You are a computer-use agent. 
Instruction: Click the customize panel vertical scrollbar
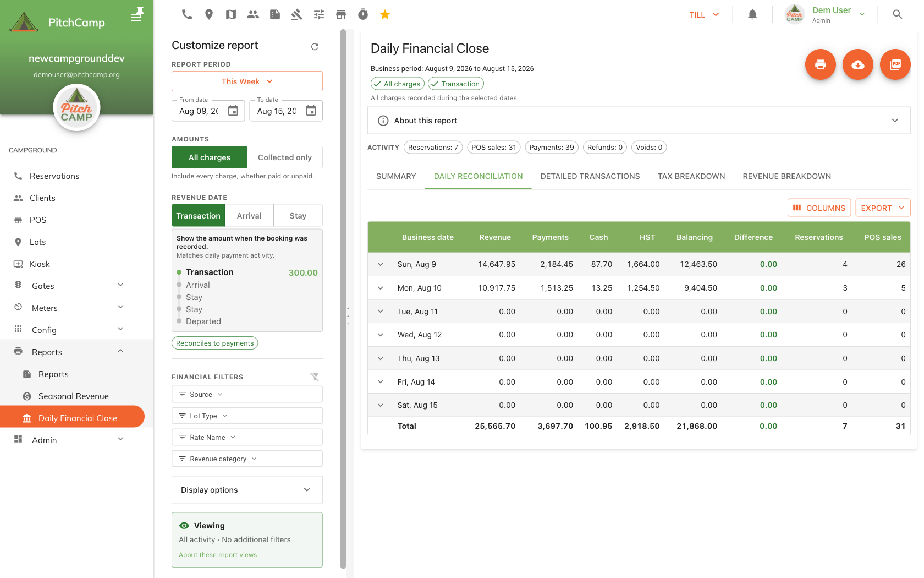point(343,299)
